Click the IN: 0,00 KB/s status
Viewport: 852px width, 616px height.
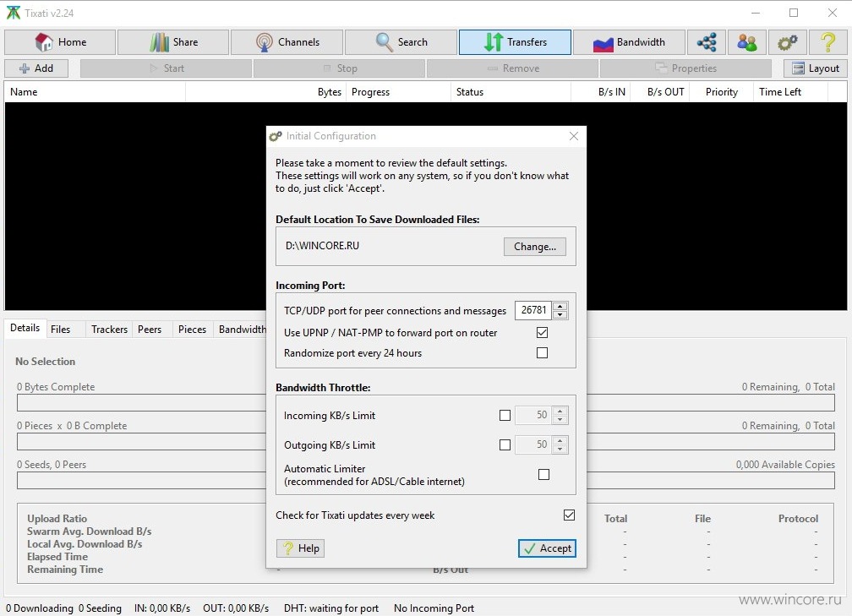[x=162, y=608]
